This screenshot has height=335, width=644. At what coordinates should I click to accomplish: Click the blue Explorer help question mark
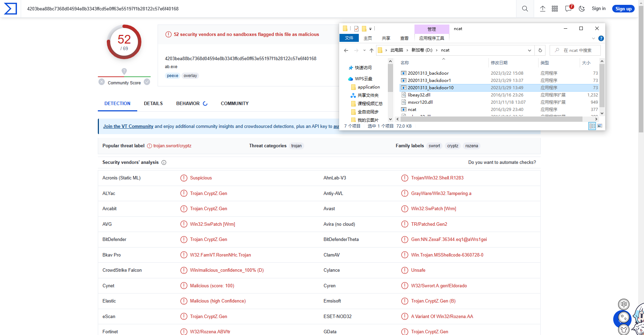601,38
